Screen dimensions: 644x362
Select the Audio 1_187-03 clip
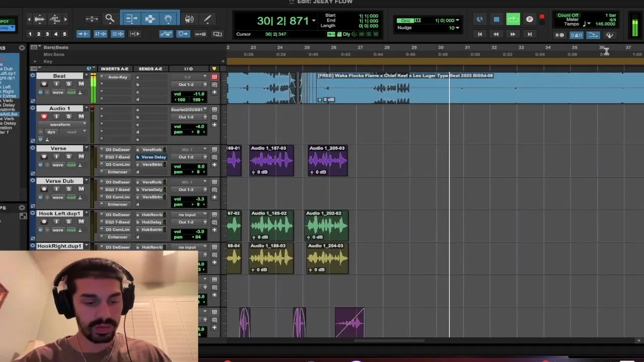[272, 161]
